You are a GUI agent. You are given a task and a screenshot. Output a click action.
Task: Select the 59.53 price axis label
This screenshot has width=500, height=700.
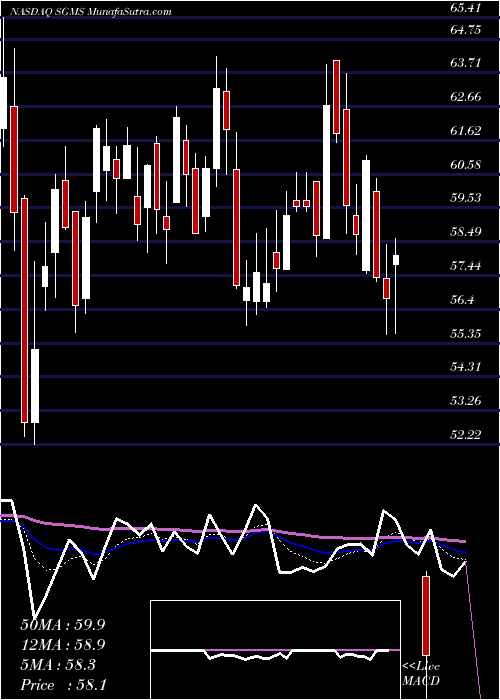(x=466, y=198)
